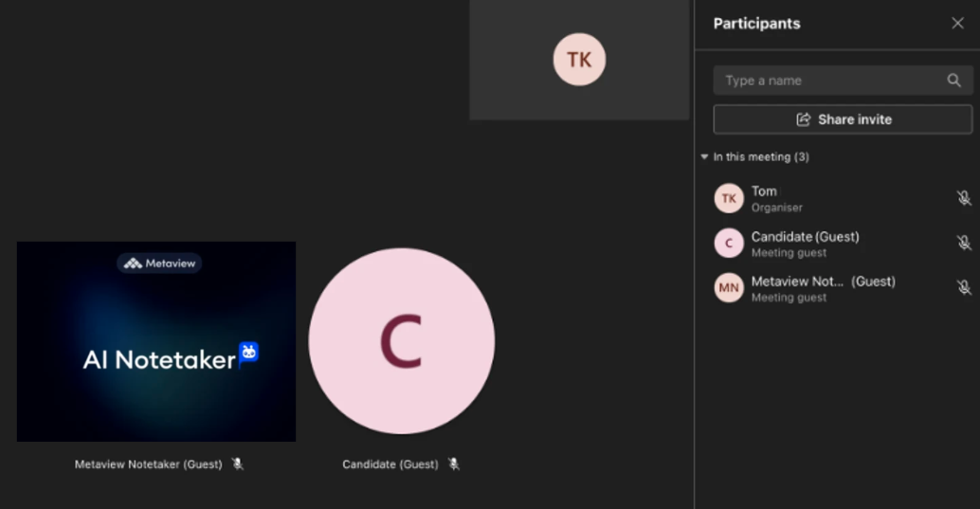Click the search magnifier icon in Participants

(x=953, y=81)
